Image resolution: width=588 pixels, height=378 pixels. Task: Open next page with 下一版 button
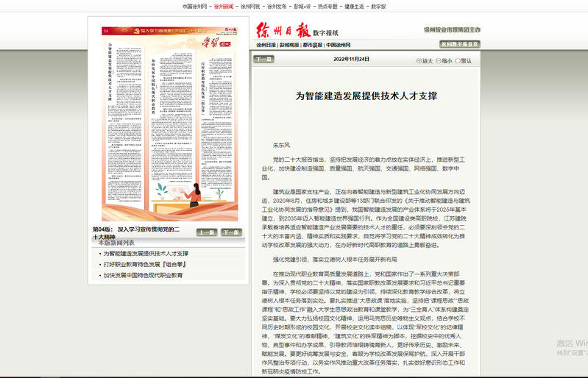tap(231, 232)
